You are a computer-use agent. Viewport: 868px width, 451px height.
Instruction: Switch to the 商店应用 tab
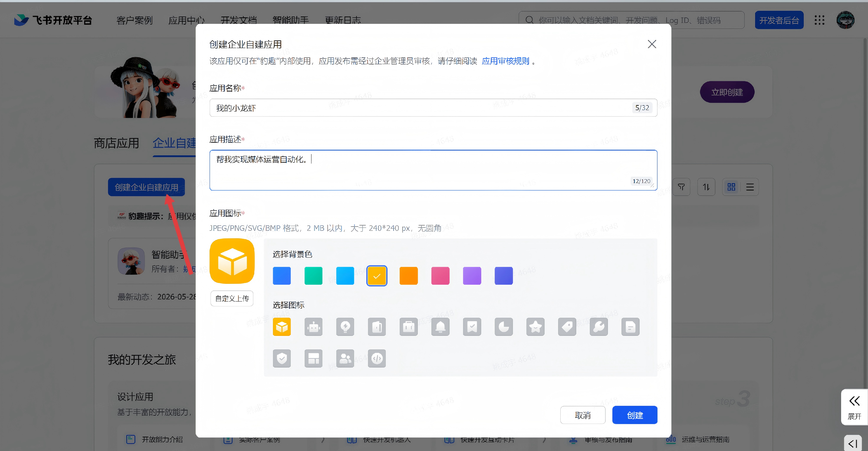116,143
